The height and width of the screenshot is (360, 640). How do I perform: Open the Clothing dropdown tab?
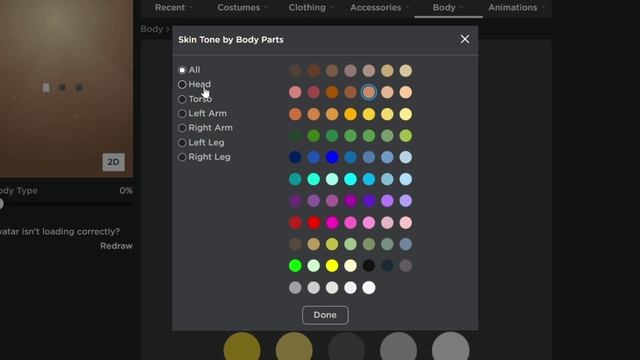(x=311, y=7)
